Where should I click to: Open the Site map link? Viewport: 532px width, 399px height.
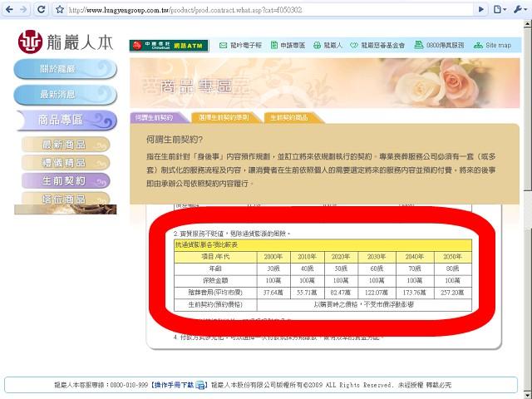click(501, 45)
